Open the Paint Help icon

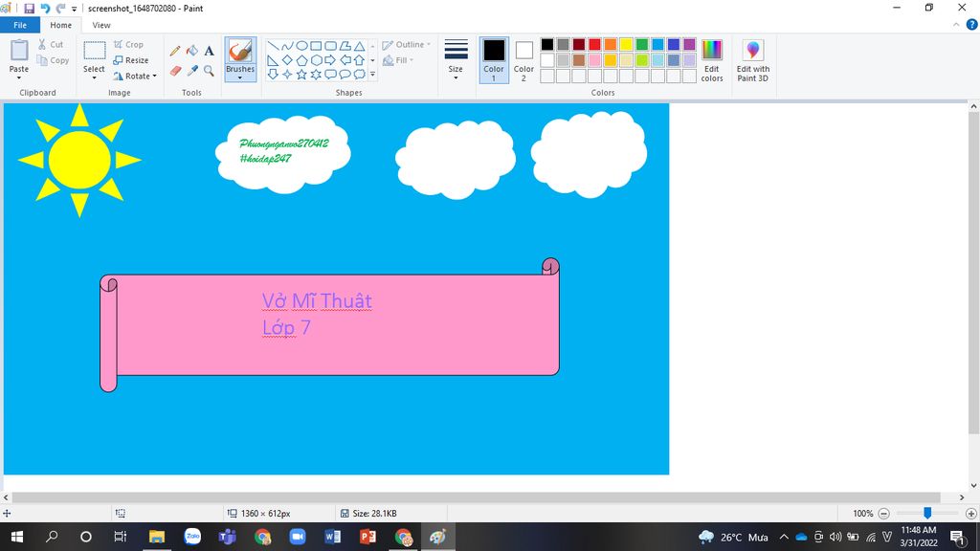[971, 25]
